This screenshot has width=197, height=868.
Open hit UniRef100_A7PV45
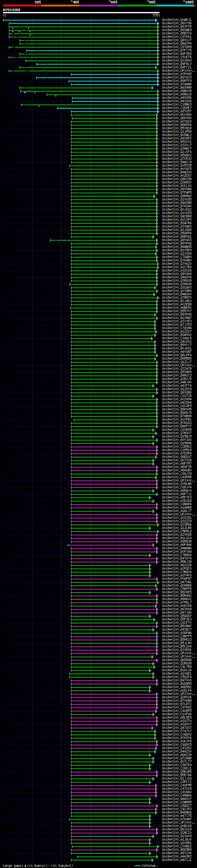[x=177, y=74]
